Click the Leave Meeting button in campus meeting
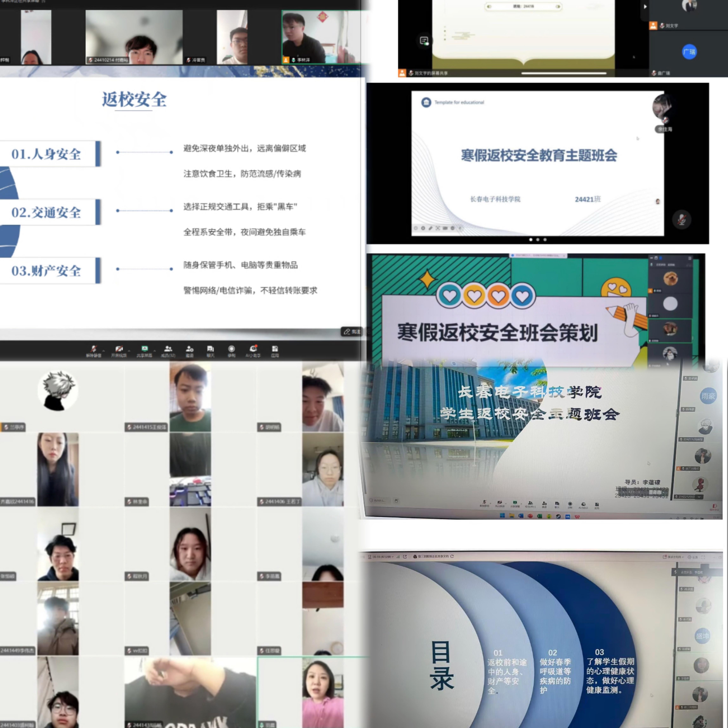728x728 pixels. (x=715, y=507)
